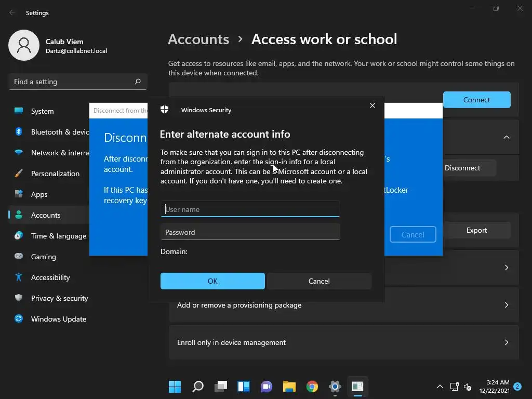
Task: Open the clock and date flyout
Action: 495,387
